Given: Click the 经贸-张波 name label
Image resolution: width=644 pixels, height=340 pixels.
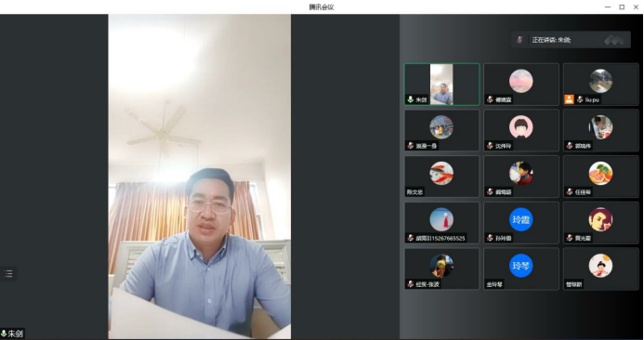Looking at the screenshot, I should point(427,284).
